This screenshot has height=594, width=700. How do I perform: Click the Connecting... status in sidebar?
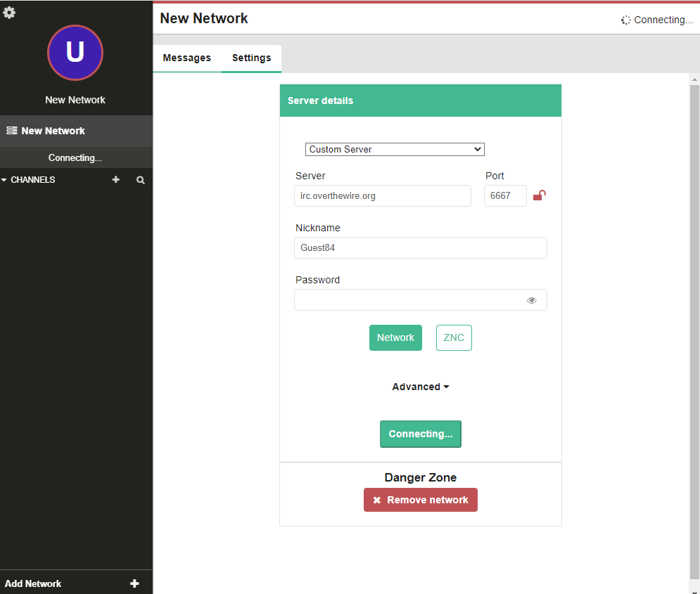(75, 158)
